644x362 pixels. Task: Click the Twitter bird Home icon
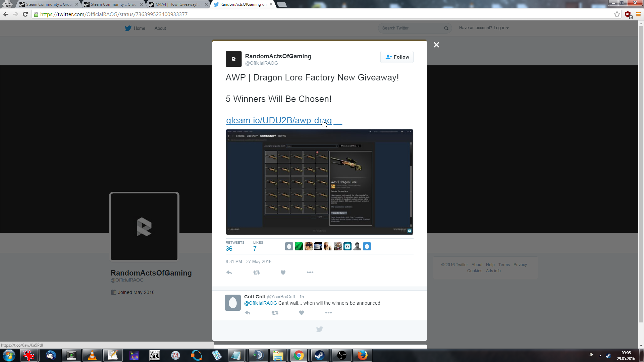[x=128, y=28]
